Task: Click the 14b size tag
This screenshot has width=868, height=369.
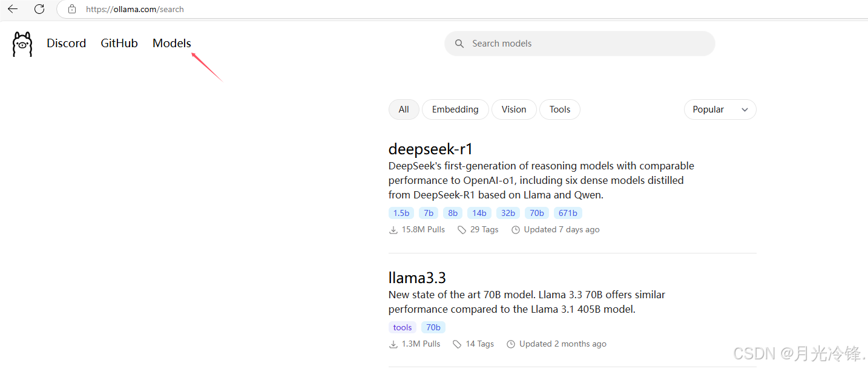Action: 479,213
